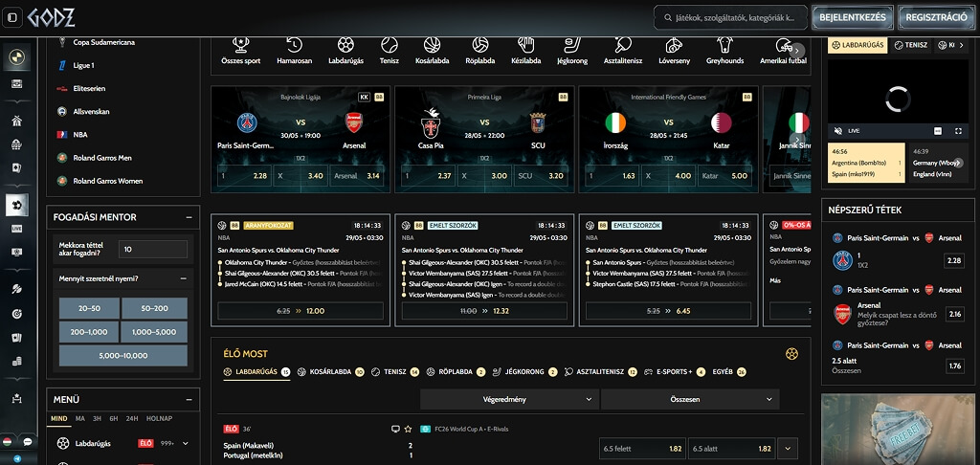The image size is (980, 465).
Task: Open the stream monitor icon for Spain vs Portugal
Action: (x=395, y=429)
